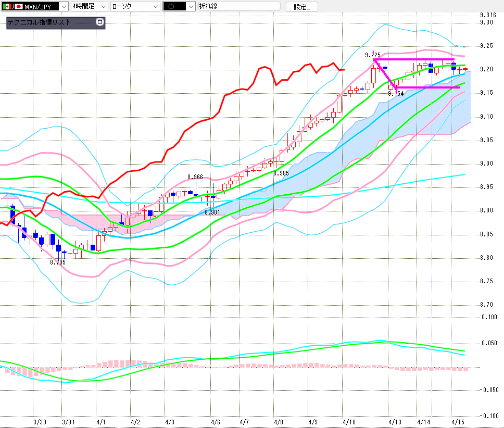This screenshot has height=428, width=504.
Task: Click the 8.966 price label on chart
Action: point(195,177)
